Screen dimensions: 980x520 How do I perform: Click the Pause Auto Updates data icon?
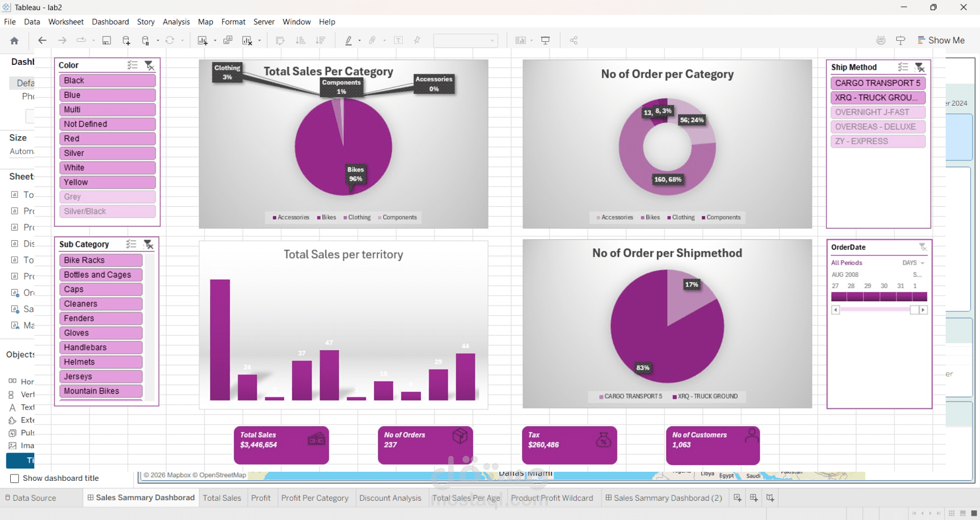point(145,40)
